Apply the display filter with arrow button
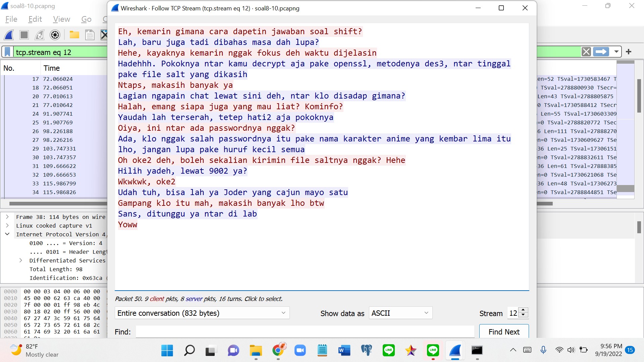Viewport: 644px width, 362px height. pyautogui.click(x=601, y=52)
